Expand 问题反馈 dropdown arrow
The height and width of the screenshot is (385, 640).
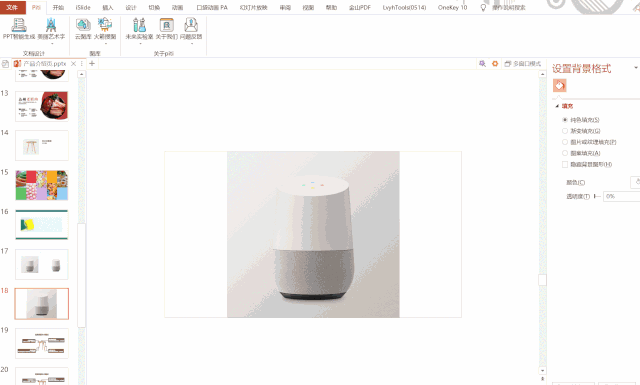click(191, 43)
